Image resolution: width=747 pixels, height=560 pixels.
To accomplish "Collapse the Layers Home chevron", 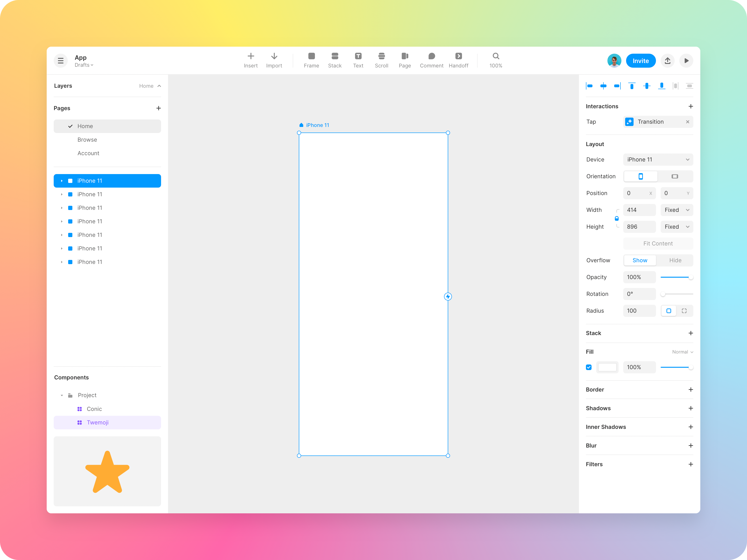I will point(159,86).
